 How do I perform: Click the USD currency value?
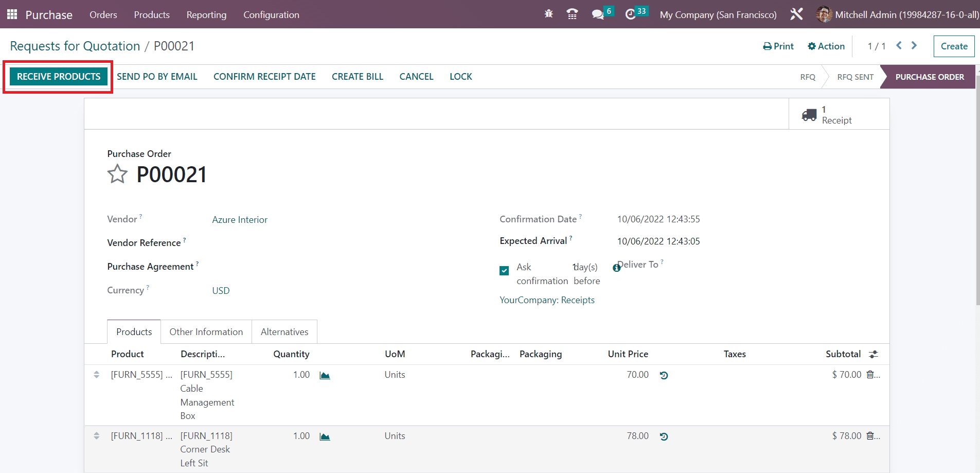(221, 291)
